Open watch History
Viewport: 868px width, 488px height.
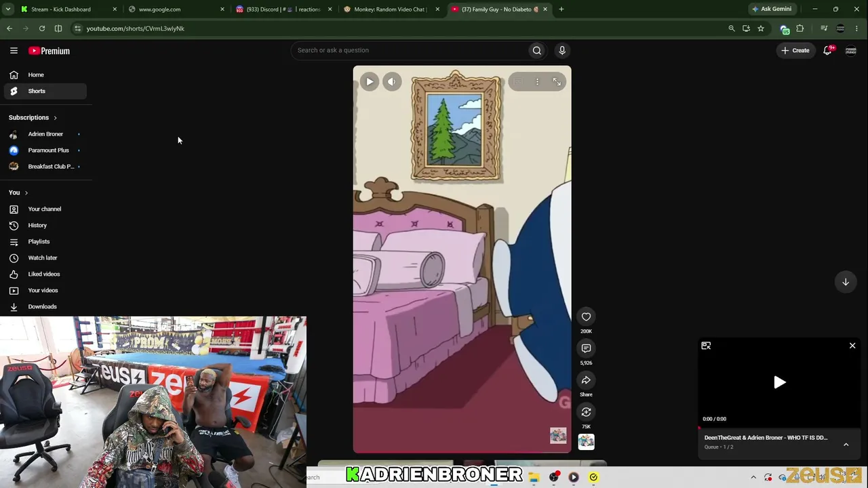click(x=45, y=225)
